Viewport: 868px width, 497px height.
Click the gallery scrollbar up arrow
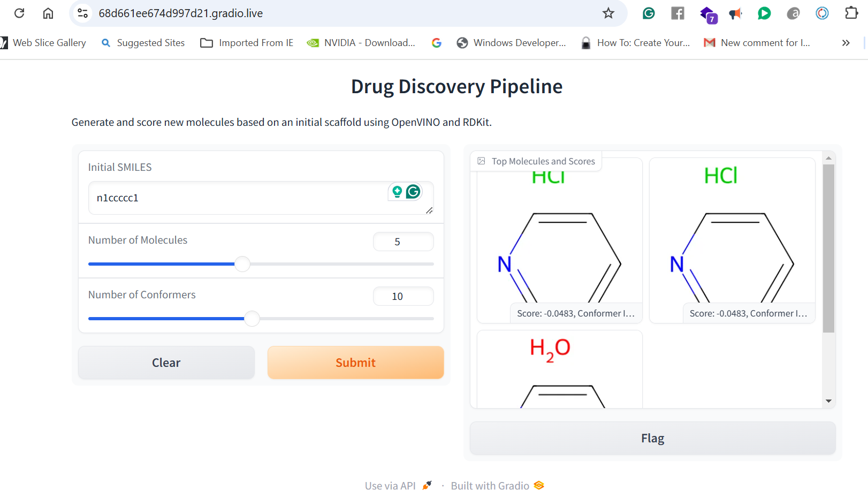click(x=828, y=158)
